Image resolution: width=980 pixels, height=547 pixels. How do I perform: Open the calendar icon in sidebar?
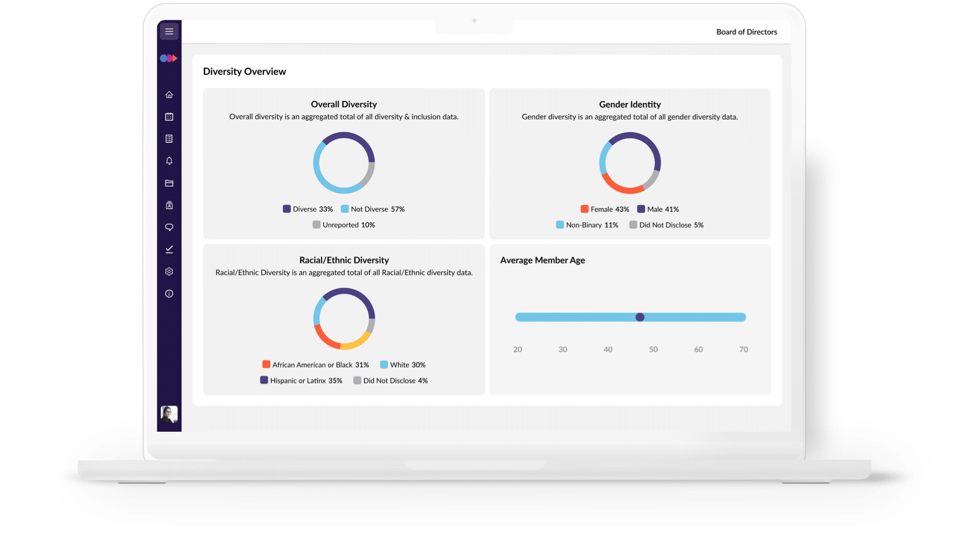click(x=169, y=117)
